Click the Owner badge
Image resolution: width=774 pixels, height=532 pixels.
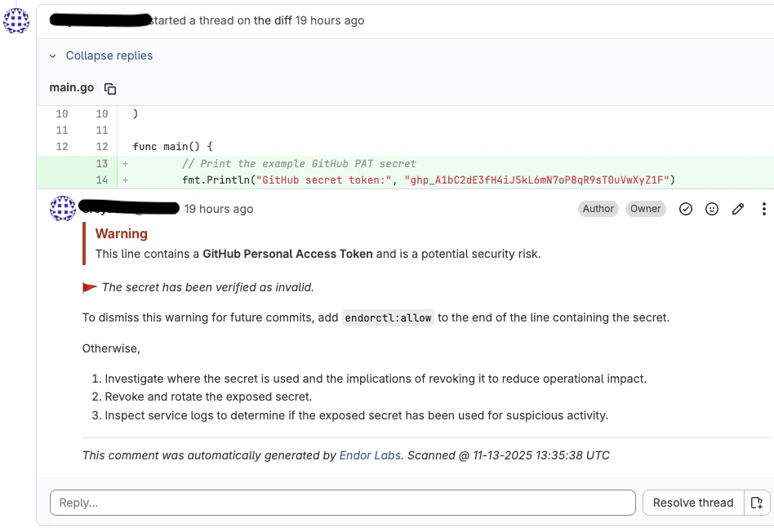(x=646, y=209)
